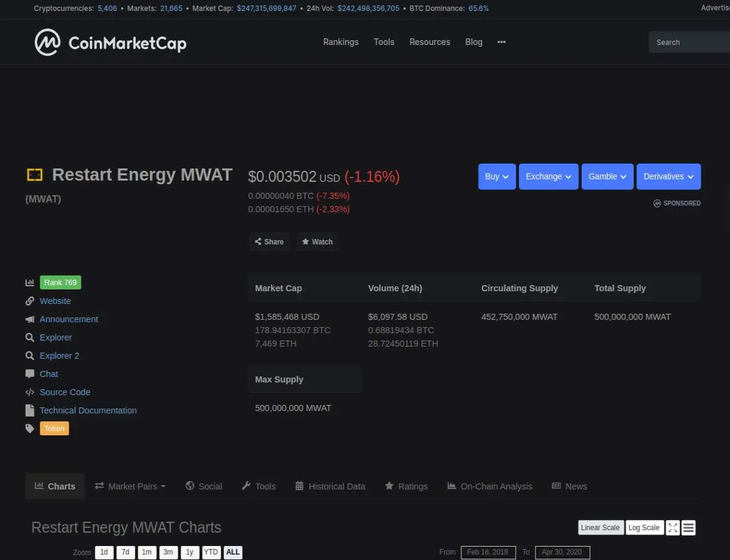Open the Rankings menu
730x560 pixels.
[x=341, y=42]
